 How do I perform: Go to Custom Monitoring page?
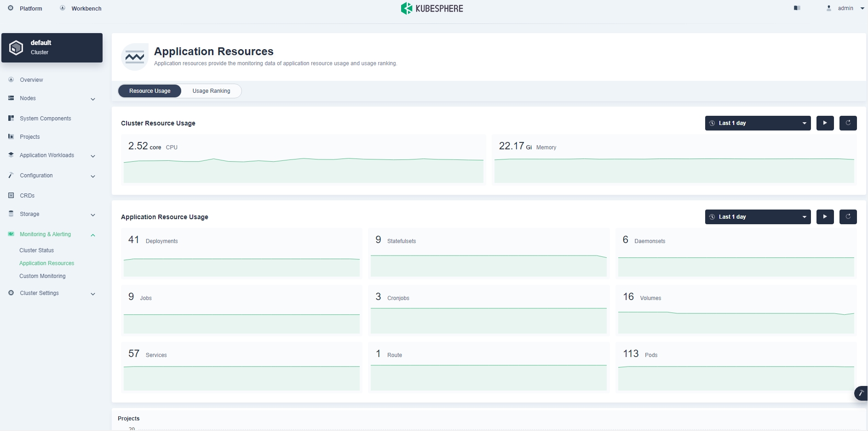(42, 276)
